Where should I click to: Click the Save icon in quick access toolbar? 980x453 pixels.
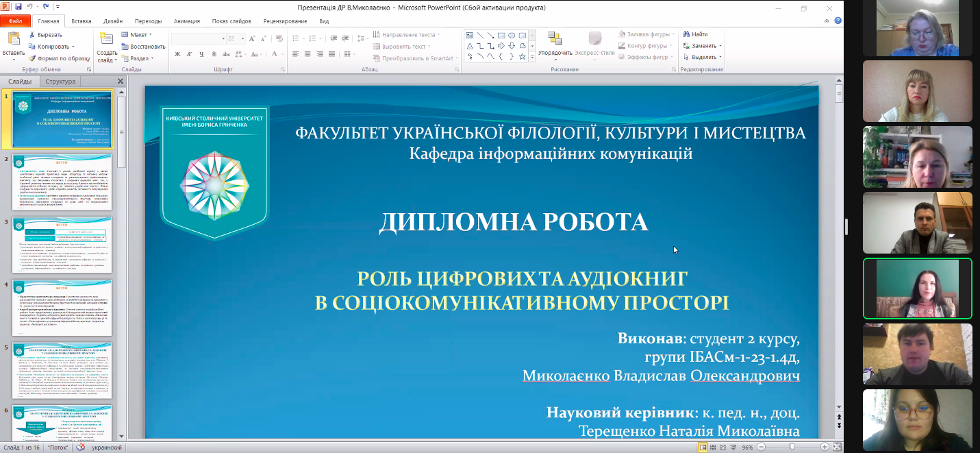pyautogui.click(x=18, y=7)
